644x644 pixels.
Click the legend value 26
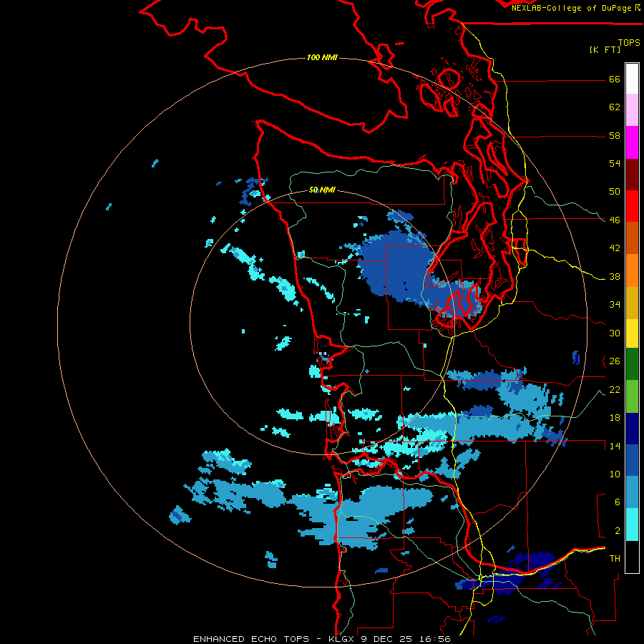tap(615, 361)
